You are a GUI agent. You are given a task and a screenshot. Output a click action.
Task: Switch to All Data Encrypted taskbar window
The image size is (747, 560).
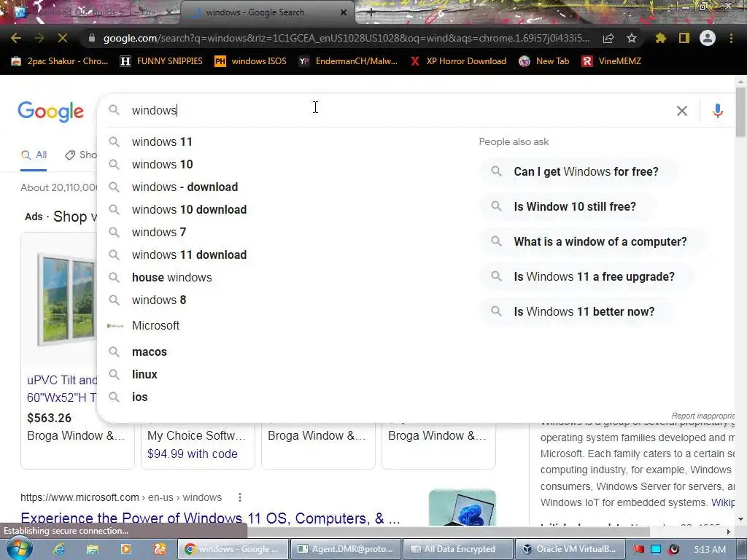(458, 549)
